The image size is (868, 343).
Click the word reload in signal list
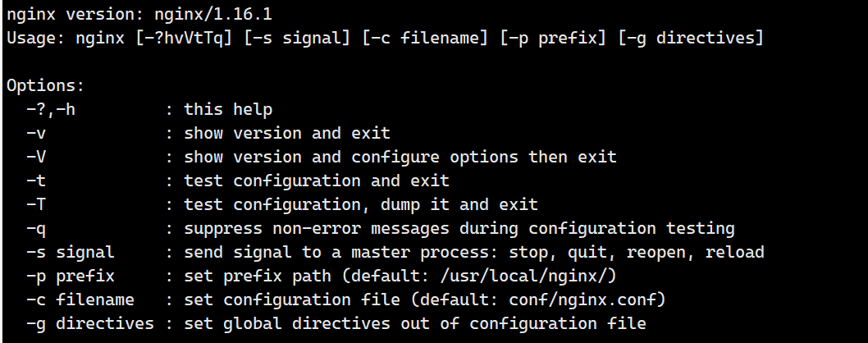[734, 253]
